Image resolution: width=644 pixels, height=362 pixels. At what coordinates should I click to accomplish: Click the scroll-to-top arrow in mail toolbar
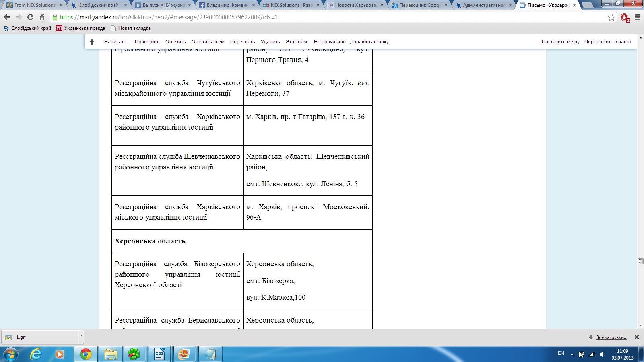(x=92, y=42)
